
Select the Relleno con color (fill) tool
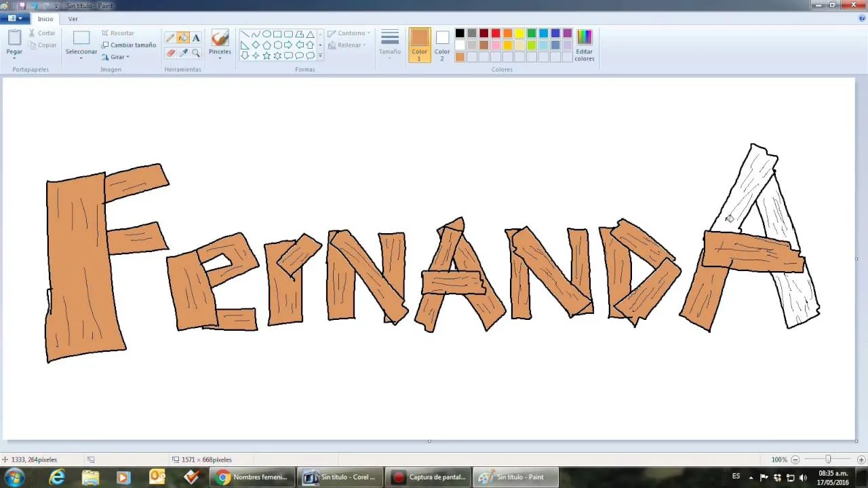183,37
